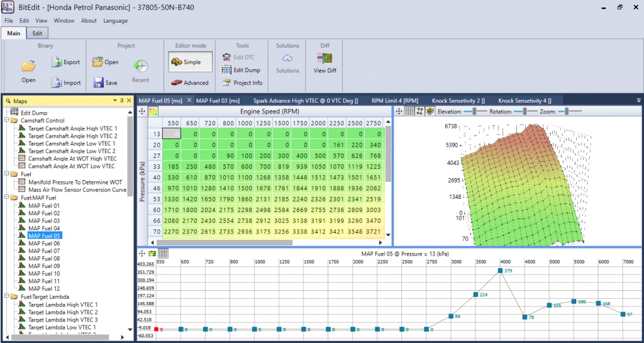This screenshot has width=644, height=343.
Task: Click the Import binary icon
Action: [56, 82]
